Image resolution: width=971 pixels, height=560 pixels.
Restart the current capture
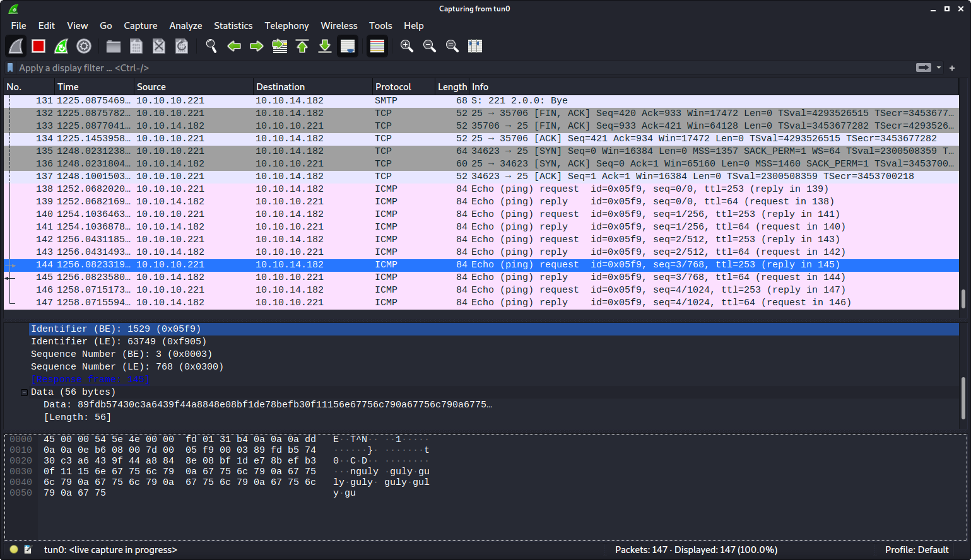click(x=61, y=46)
